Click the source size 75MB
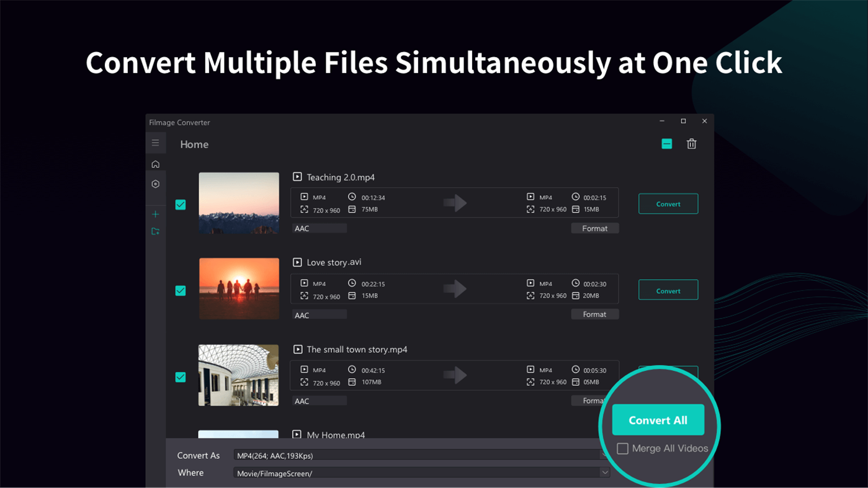The width and height of the screenshot is (868, 488). [370, 210]
